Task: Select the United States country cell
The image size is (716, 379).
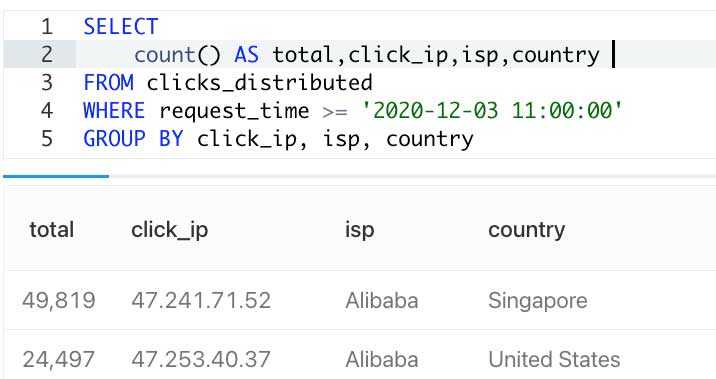Action: 554,359
